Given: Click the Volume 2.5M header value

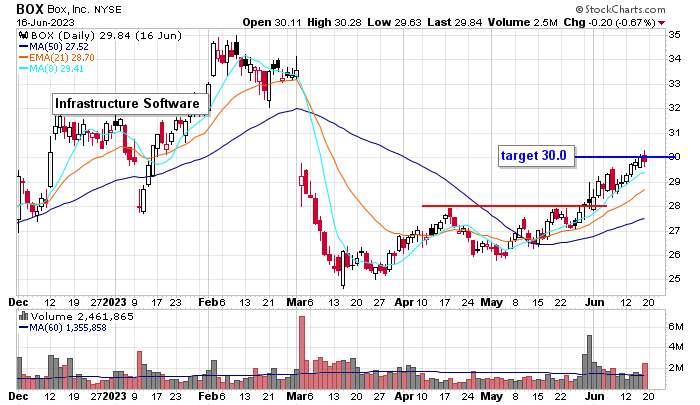Looking at the screenshot, I should tap(523, 22).
